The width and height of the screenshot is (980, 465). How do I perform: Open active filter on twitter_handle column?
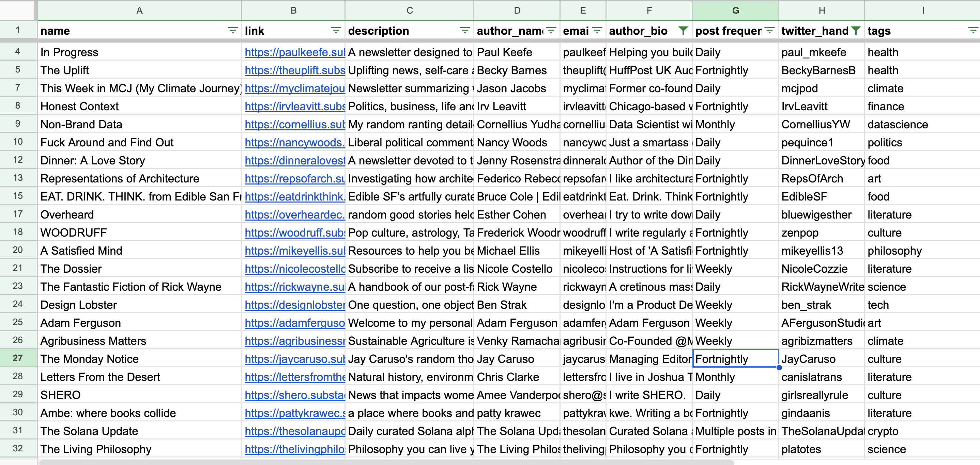[x=856, y=30]
